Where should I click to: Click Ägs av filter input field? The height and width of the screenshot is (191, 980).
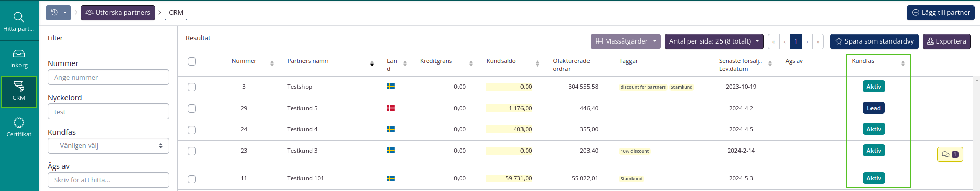[108, 180]
